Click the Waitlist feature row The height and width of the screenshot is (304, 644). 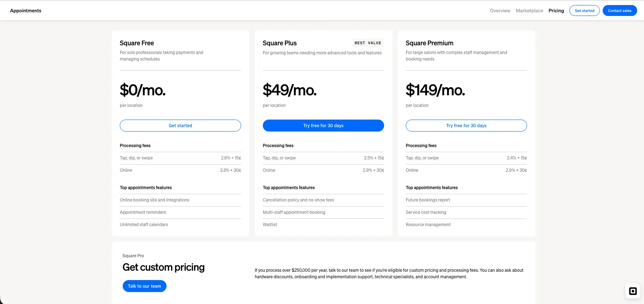click(323, 225)
